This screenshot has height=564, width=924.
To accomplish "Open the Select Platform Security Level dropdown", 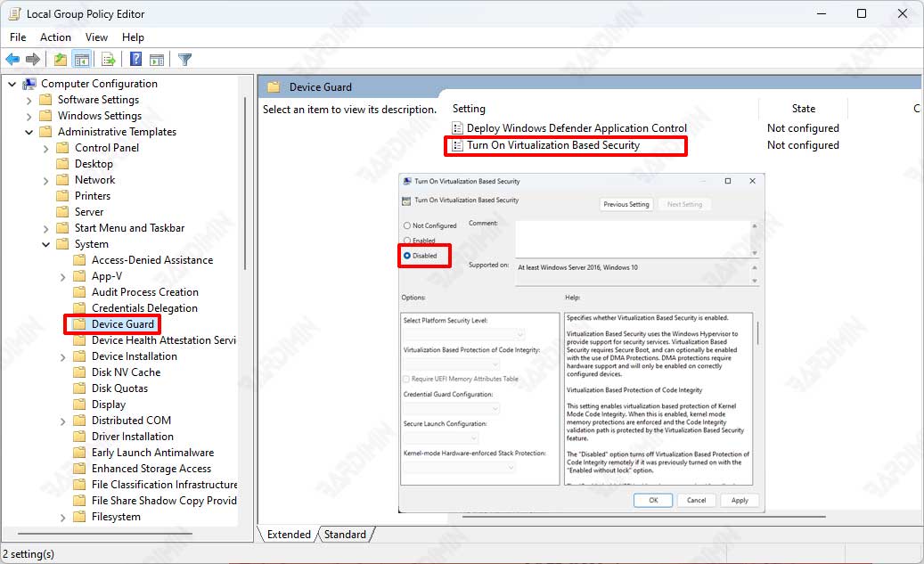I will pos(450,334).
